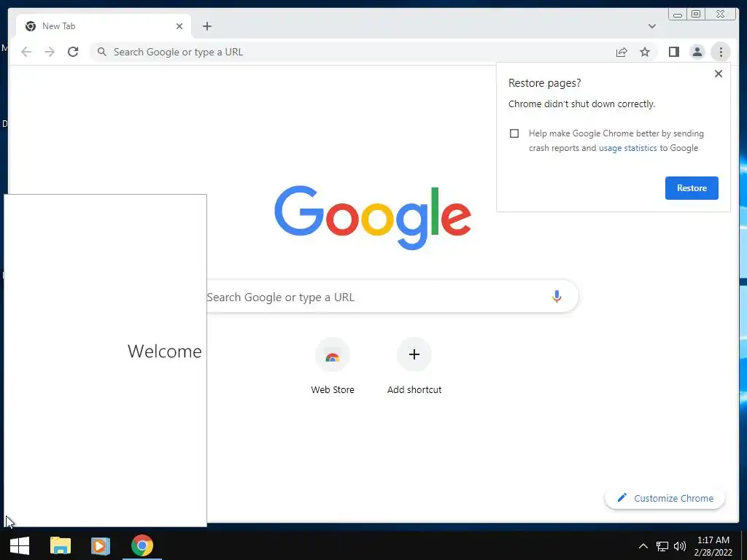The image size is (747, 560).
Task: Start voice search with microphone
Action: click(557, 296)
